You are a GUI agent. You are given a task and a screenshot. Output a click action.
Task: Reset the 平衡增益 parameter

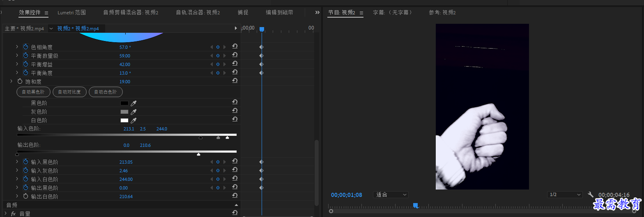pyautogui.click(x=235, y=64)
